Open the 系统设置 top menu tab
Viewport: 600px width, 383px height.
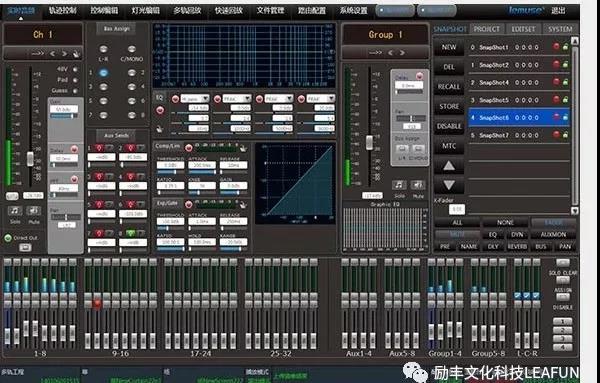pyautogui.click(x=354, y=11)
